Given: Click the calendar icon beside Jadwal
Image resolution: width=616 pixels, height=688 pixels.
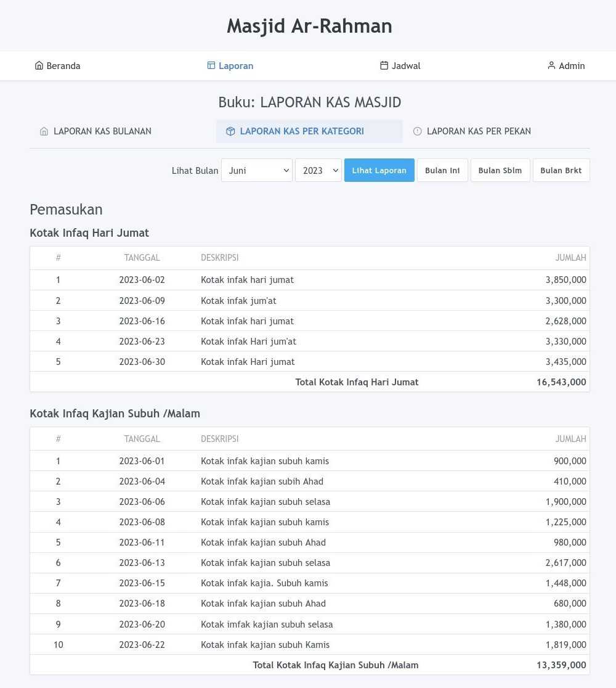Looking at the screenshot, I should (384, 66).
